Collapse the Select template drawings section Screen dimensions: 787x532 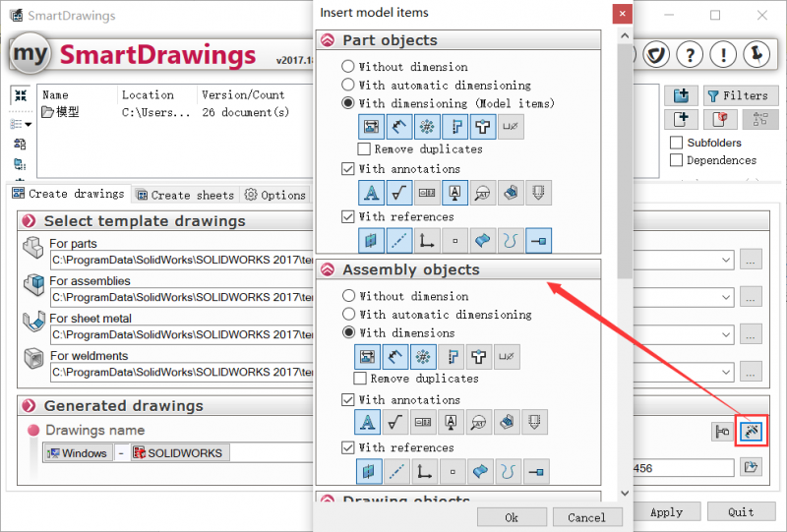[x=30, y=221]
